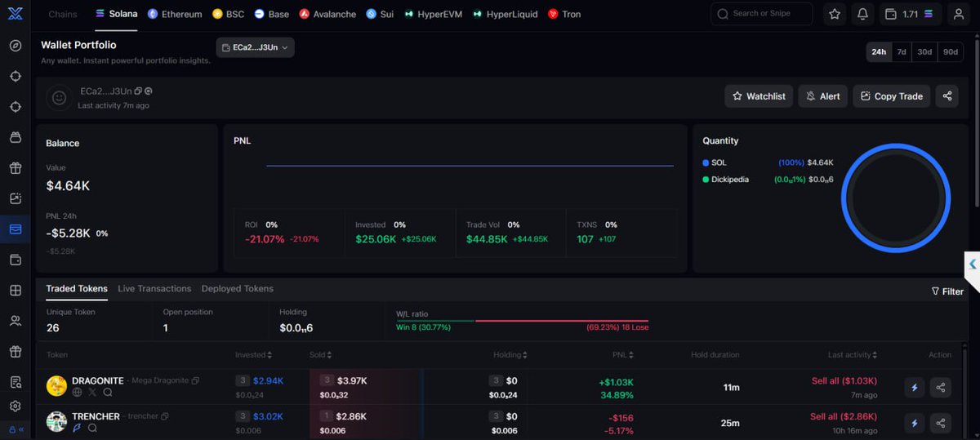Image resolution: width=980 pixels, height=440 pixels.
Task: Click the green Dickipedia legend swatch
Action: 706,179
